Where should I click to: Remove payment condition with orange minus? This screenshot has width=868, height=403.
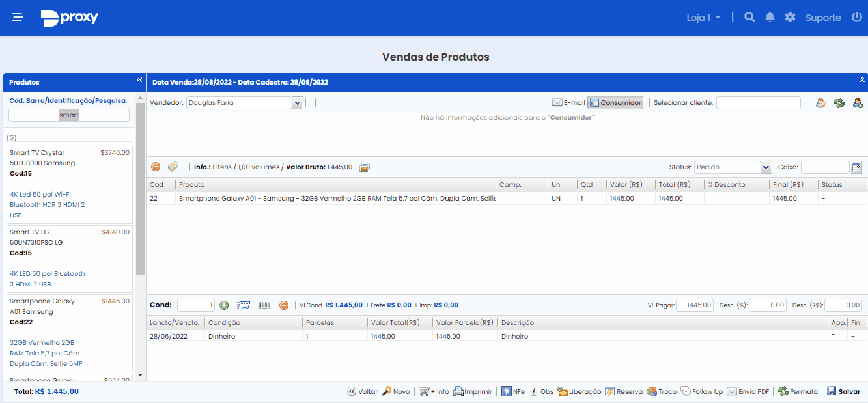(x=283, y=305)
